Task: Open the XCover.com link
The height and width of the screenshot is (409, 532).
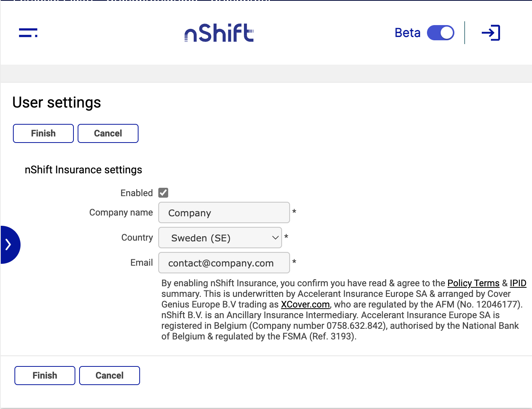Action: coord(305,304)
